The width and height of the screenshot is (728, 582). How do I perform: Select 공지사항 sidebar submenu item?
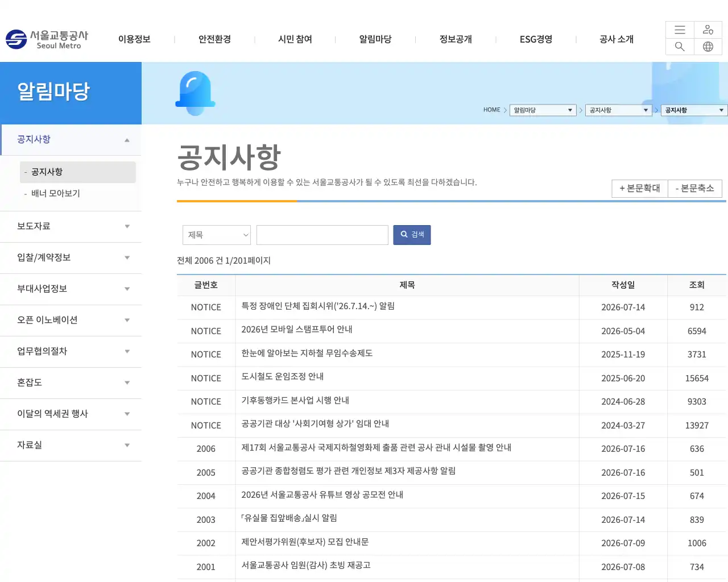pos(78,172)
